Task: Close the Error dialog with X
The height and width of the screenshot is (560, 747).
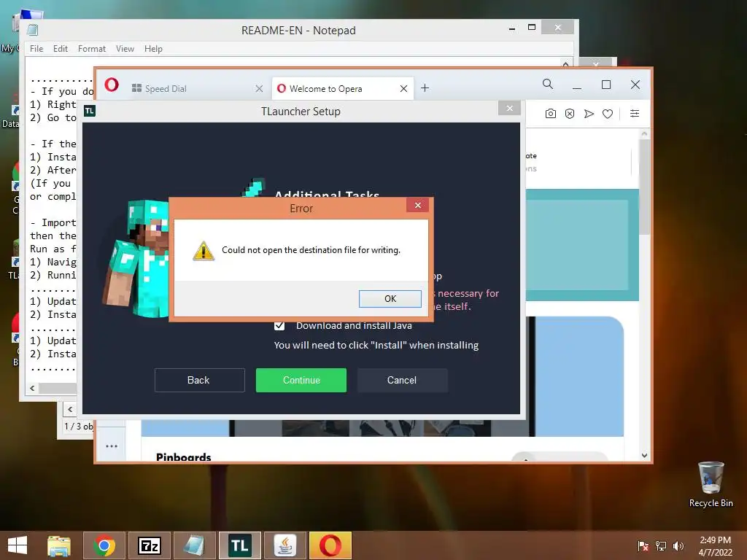Action: pyautogui.click(x=418, y=205)
